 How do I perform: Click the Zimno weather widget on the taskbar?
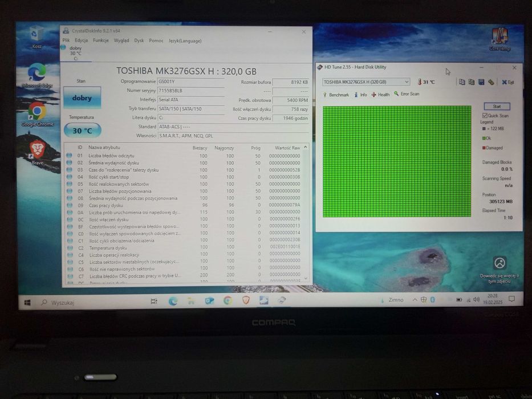392,300
